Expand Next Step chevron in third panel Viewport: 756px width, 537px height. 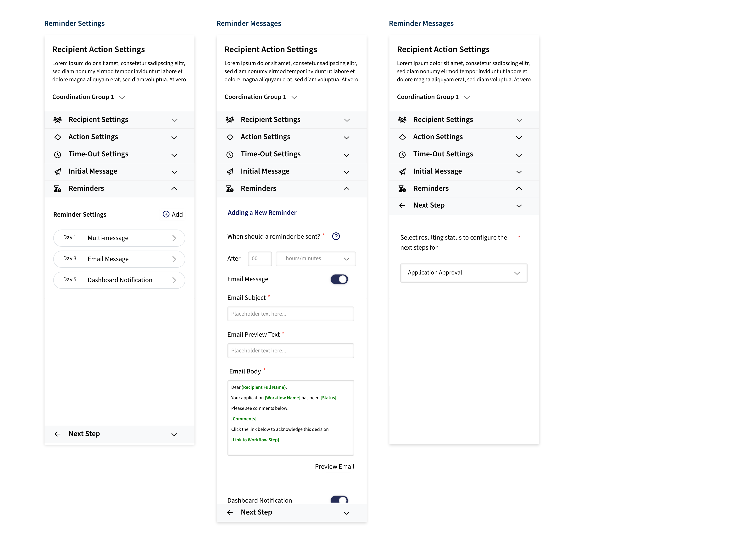click(519, 206)
